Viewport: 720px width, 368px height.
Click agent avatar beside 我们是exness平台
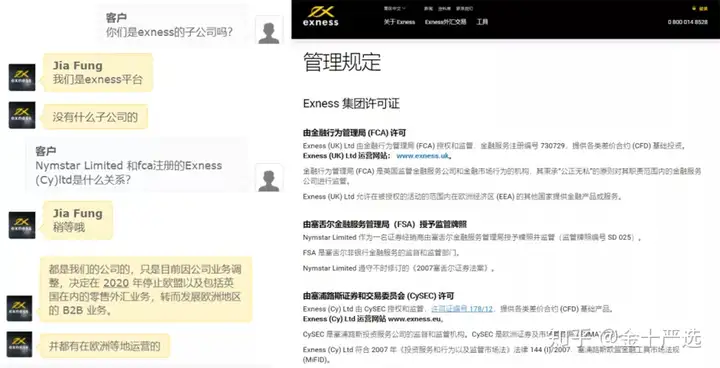pyautogui.click(x=22, y=77)
